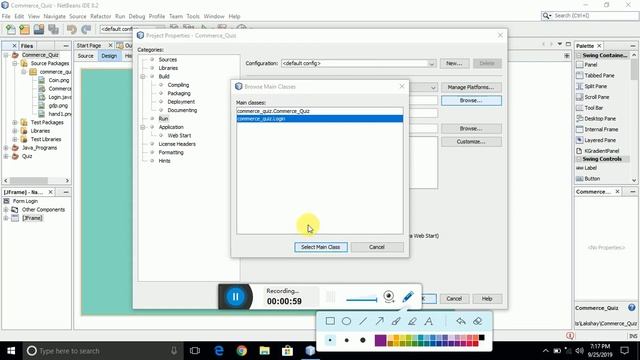Select the eraser annotation tool
The width and height of the screenshot is (640, 360).
click(x=478, y=321)
